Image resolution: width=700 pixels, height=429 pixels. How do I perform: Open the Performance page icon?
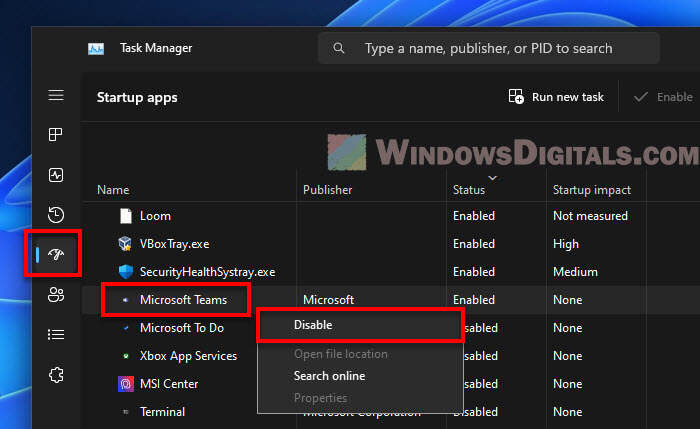point(56,175)
